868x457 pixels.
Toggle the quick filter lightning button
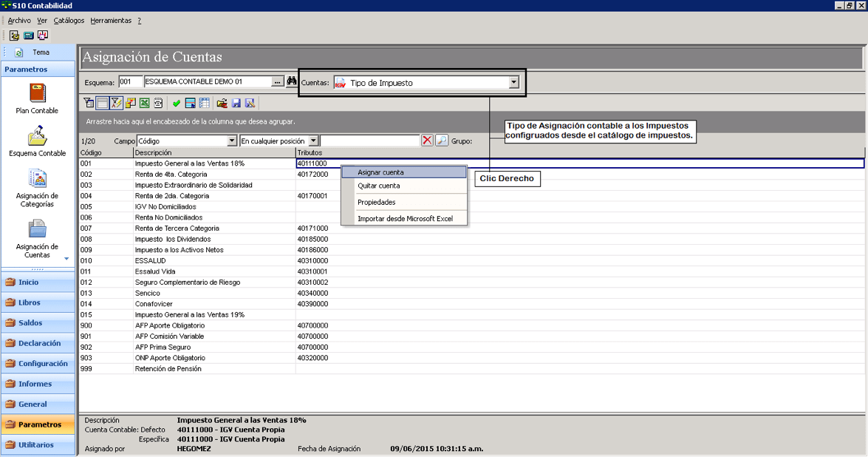click(x=116, y=103)
